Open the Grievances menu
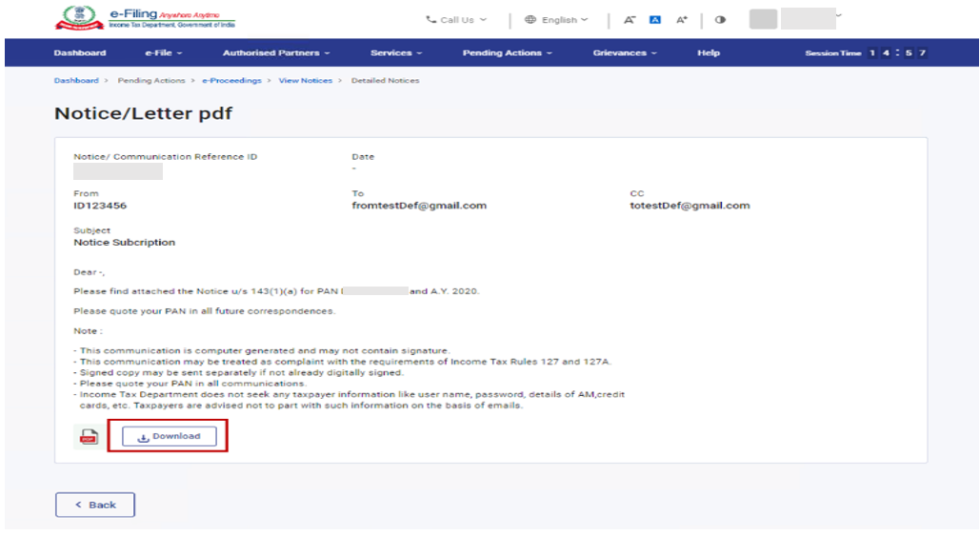 pyautogui.click(x=624, y=53)
